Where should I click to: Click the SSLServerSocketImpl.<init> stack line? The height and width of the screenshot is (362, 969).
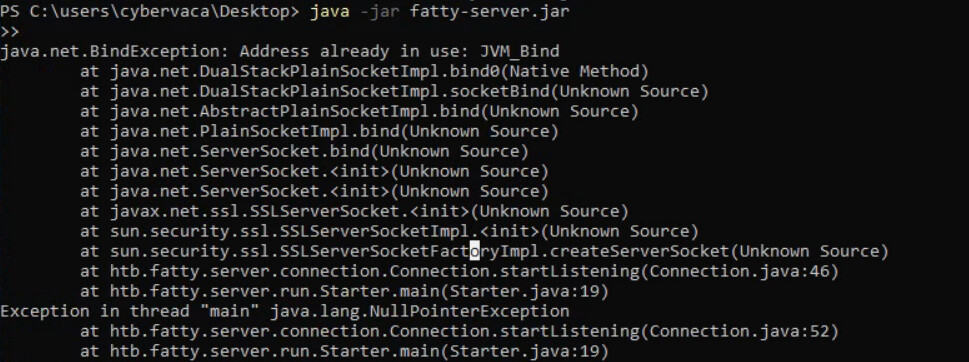[x=389, y=231]
